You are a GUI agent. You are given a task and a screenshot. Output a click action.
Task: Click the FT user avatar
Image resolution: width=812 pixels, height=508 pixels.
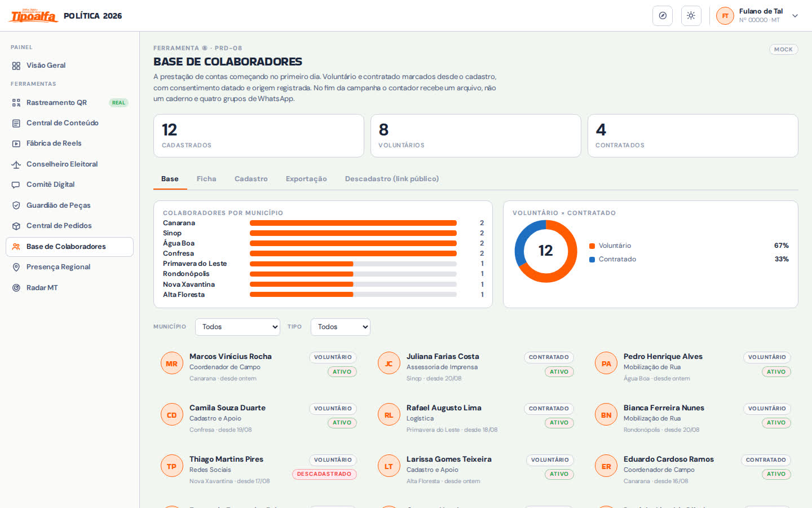coord(725,16)
